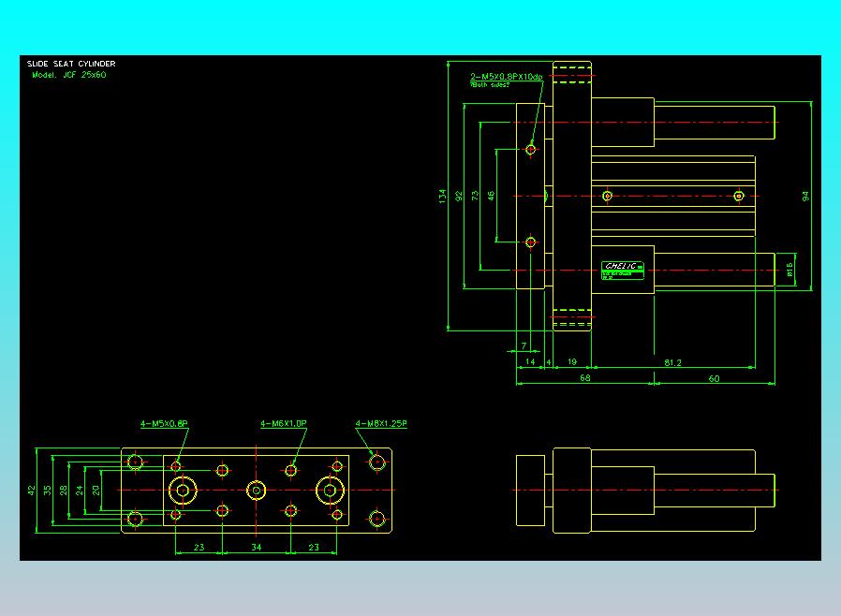The height and width of the screenshot is (616, 841).
Task: Click the 7 dimension value
Action: [524, 345]
